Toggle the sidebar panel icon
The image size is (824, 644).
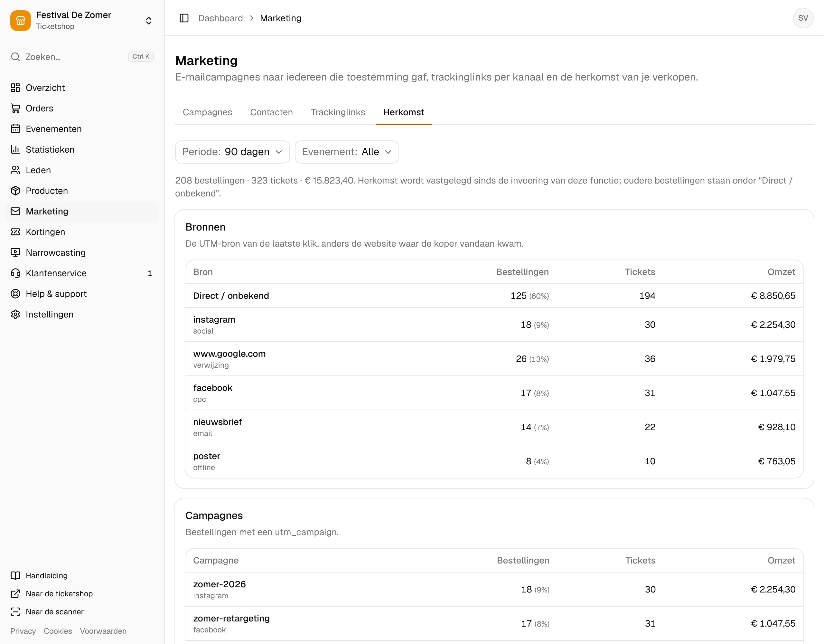pyautogui.click(x=184, y=18)
